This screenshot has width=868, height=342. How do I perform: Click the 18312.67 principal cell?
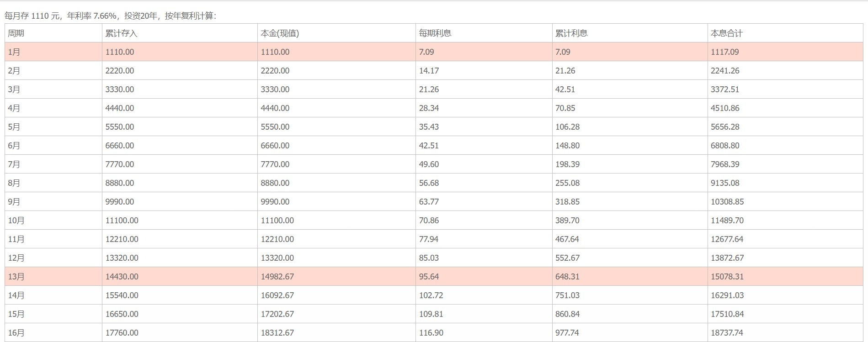click(x=336, y=333)
